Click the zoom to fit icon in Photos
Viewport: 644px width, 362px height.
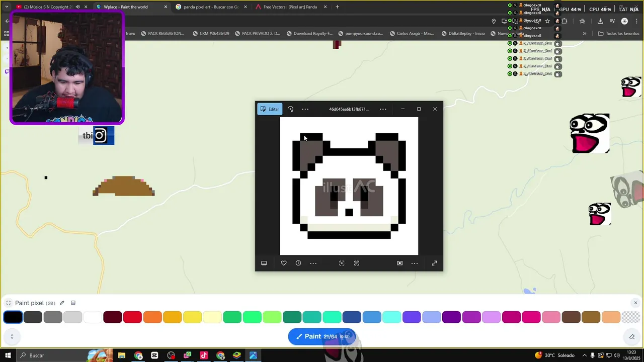(342, 263)
